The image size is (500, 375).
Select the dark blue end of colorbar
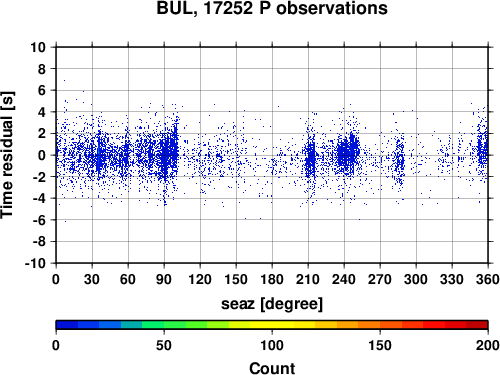[67, 325]
